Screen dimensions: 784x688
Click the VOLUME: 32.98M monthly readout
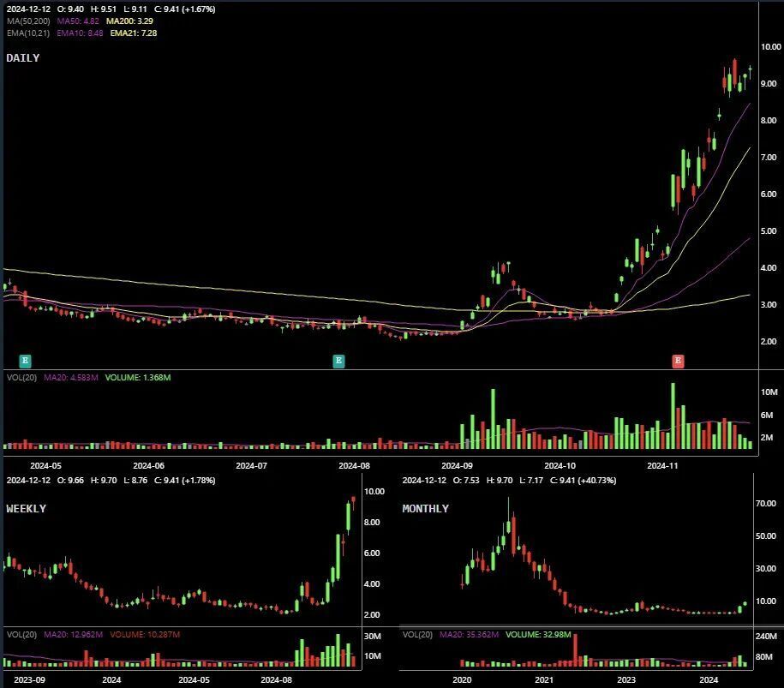[x=538, y=635]
